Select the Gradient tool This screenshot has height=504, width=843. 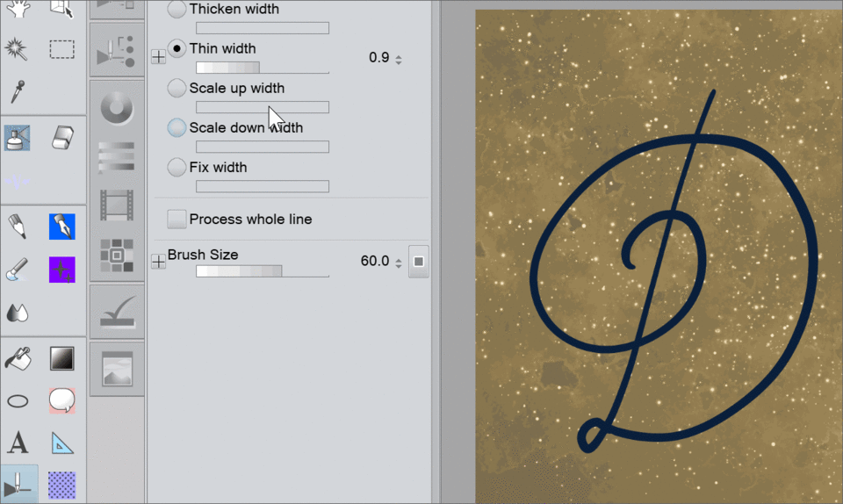click(x=61, y=358)
